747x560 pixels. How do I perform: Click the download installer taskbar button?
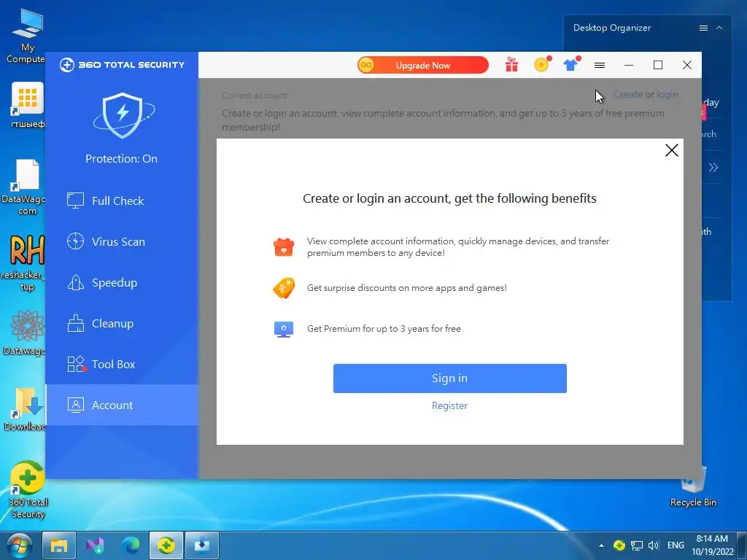(202, 545)
